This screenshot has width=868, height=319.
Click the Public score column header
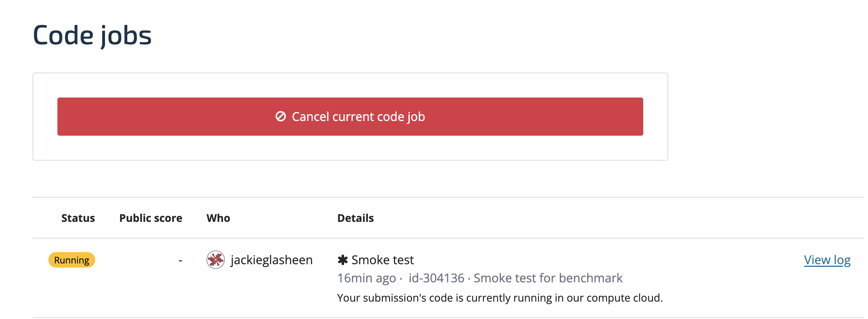point(151,218)
